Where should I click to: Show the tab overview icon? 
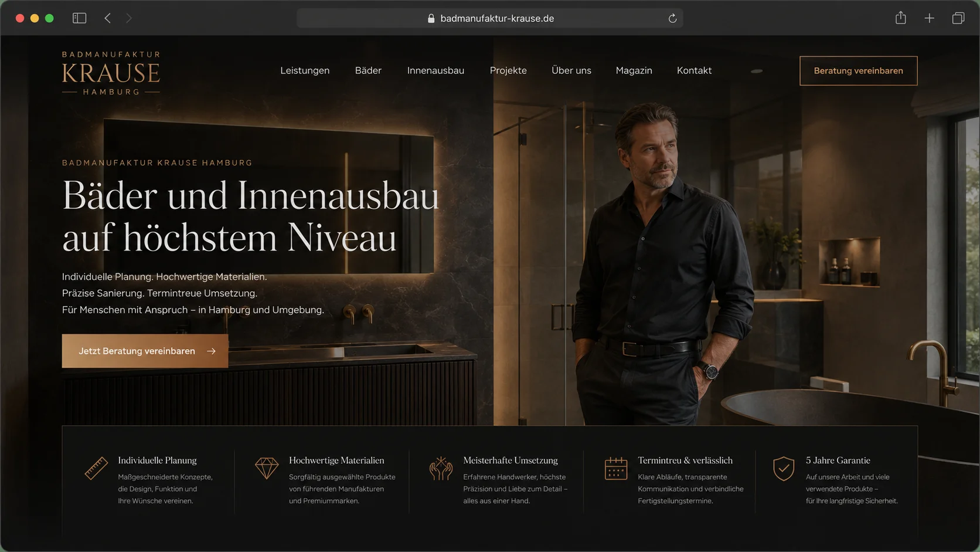tap(958, 18)
